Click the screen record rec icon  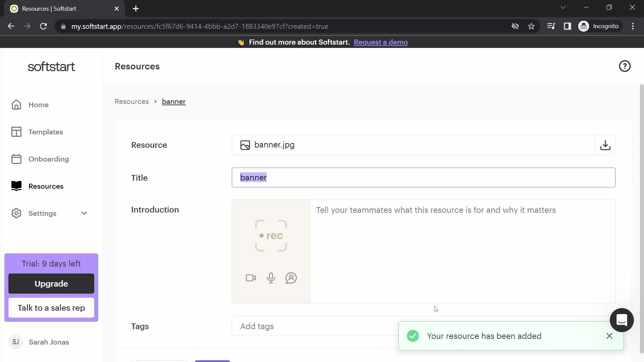[271, 236]
